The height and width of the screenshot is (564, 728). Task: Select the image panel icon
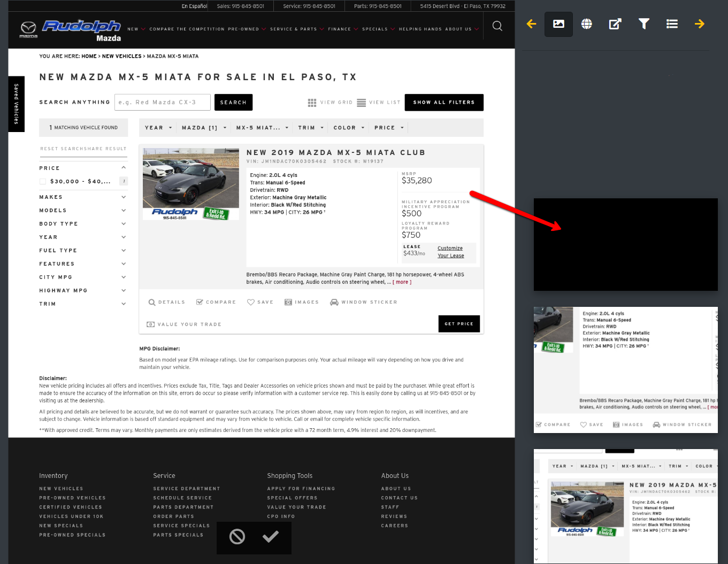558,24
